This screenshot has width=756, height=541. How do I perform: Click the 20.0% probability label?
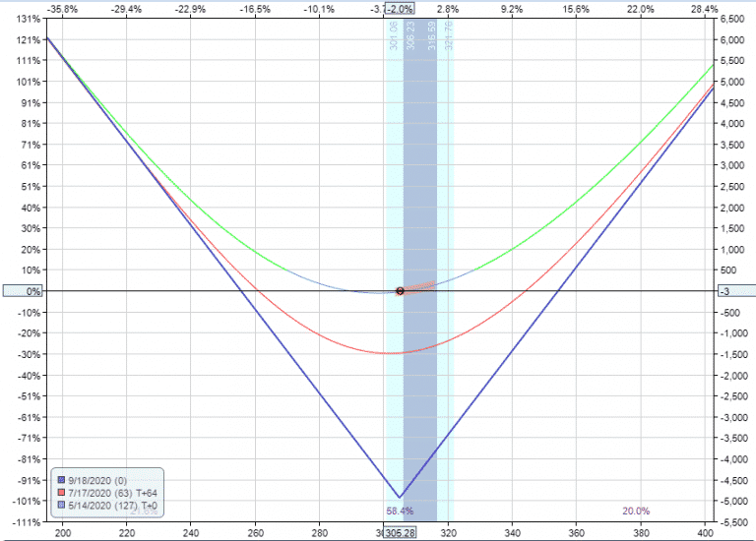[x=636, y=511]
